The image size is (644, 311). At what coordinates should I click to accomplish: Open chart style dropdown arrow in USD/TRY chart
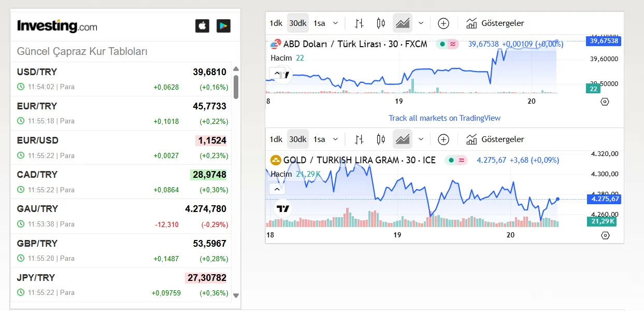click(421, 23)
